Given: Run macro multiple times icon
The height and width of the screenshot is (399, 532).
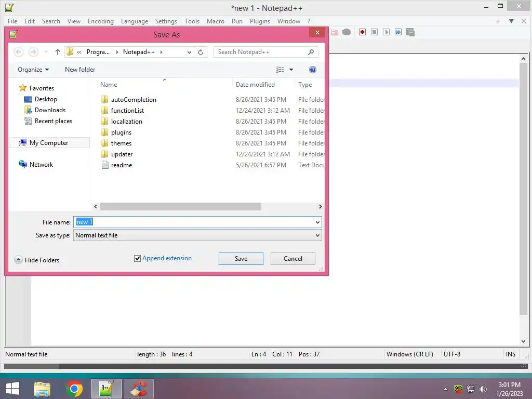Looking at the screenshot, I should coord(398,32).
